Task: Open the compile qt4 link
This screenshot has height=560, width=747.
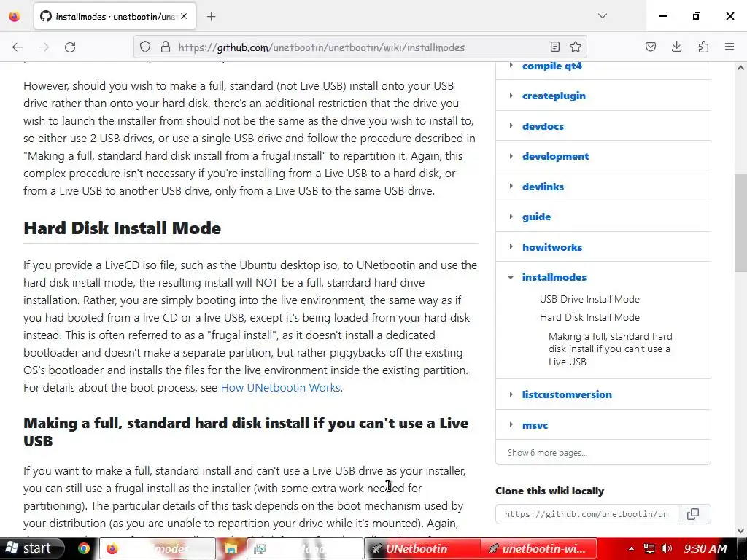Action: (551, 66)
